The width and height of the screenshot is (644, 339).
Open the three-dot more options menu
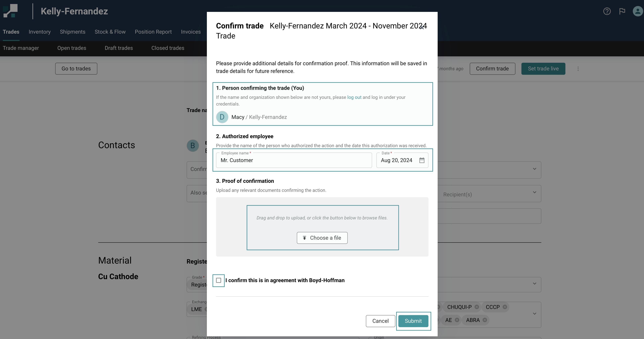pos(578,69)
